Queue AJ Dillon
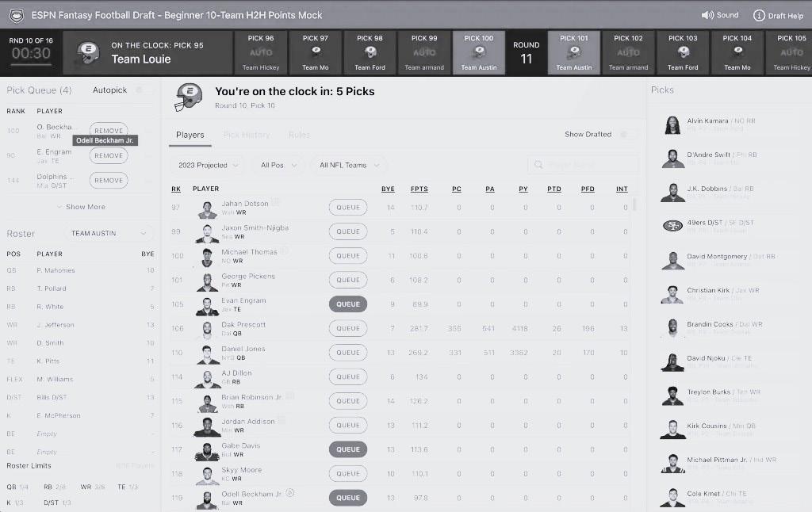Viewport: 812px width, 512px height. point(348,377)
